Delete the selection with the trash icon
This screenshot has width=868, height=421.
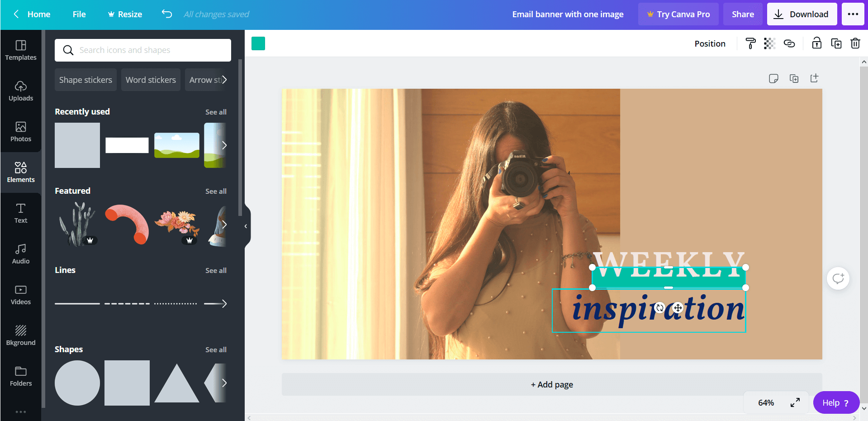click(855, 43)
